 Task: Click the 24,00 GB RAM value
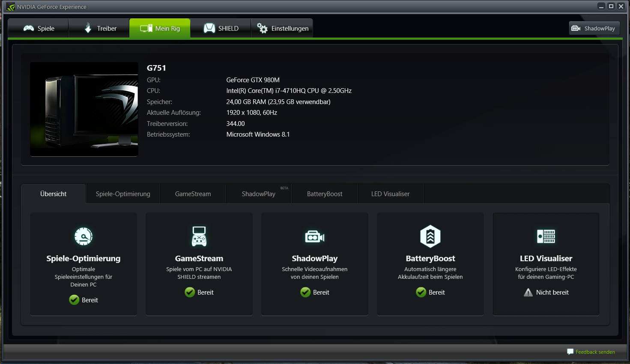pos(278,102)
